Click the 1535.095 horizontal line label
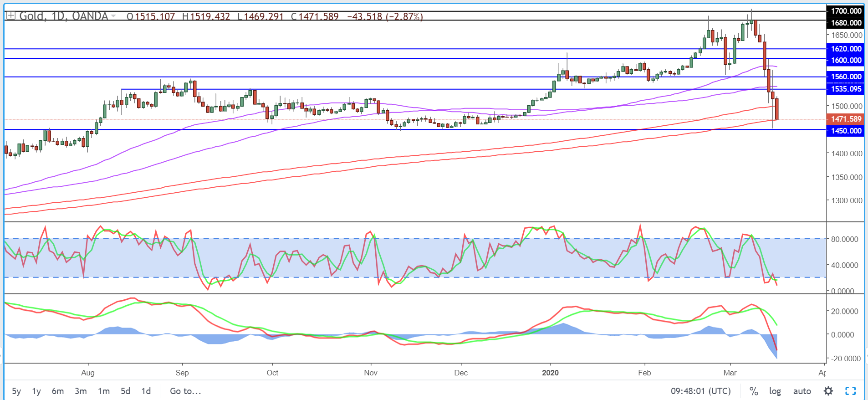Viewport: 868px width, 400px height. point(846,89)
